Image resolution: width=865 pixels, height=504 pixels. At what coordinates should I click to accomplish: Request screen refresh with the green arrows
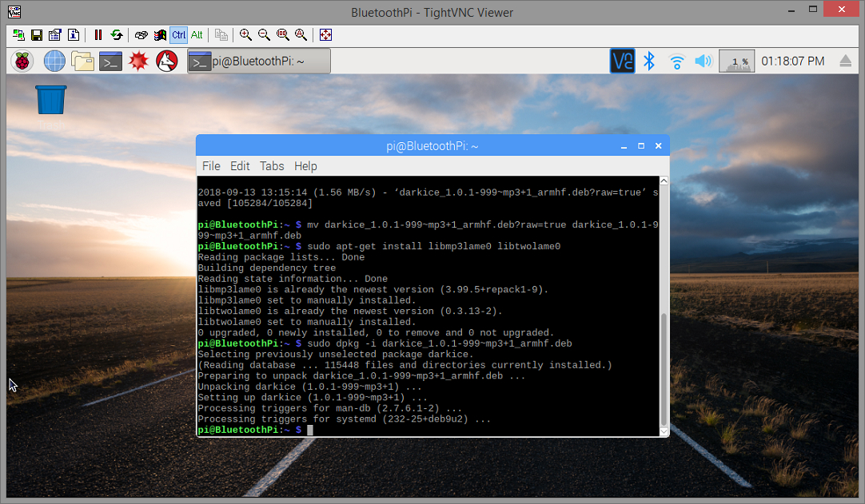pos(117,34)
